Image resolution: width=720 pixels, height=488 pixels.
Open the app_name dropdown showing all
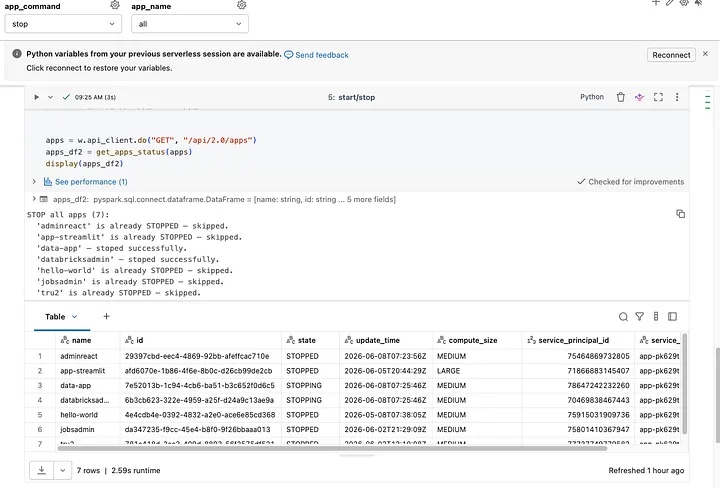pos(190,24)
